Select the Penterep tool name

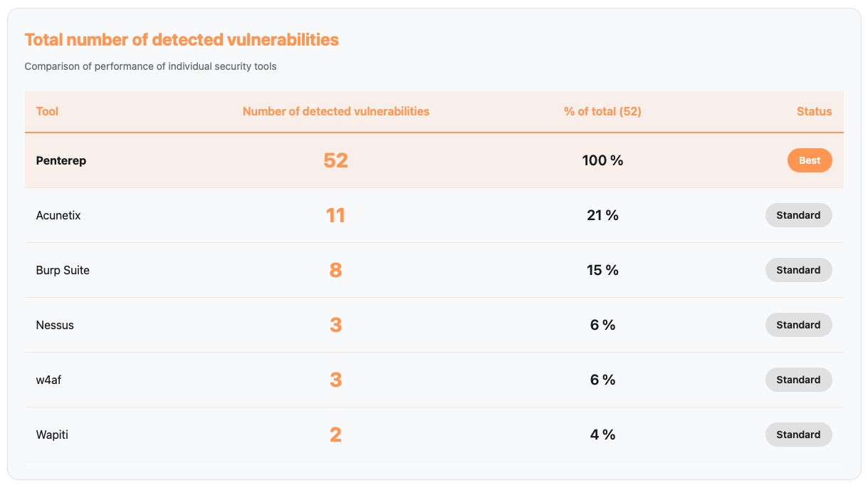click(x=61, y=160)
